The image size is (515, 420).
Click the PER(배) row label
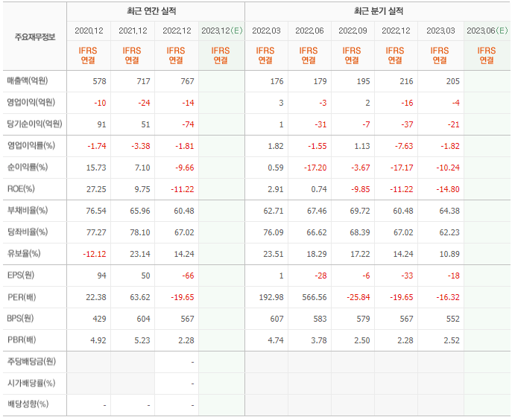click(x=22, y=297)
